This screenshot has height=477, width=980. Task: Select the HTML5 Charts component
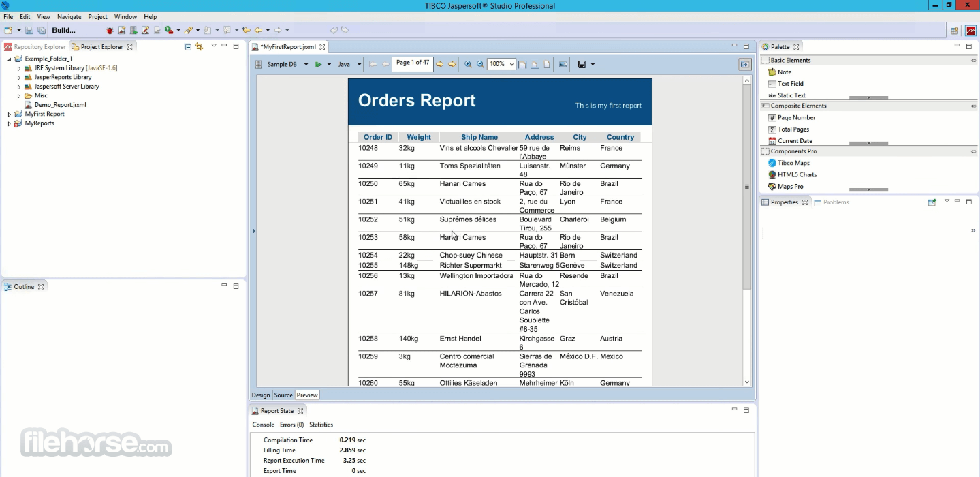point(792,174)
